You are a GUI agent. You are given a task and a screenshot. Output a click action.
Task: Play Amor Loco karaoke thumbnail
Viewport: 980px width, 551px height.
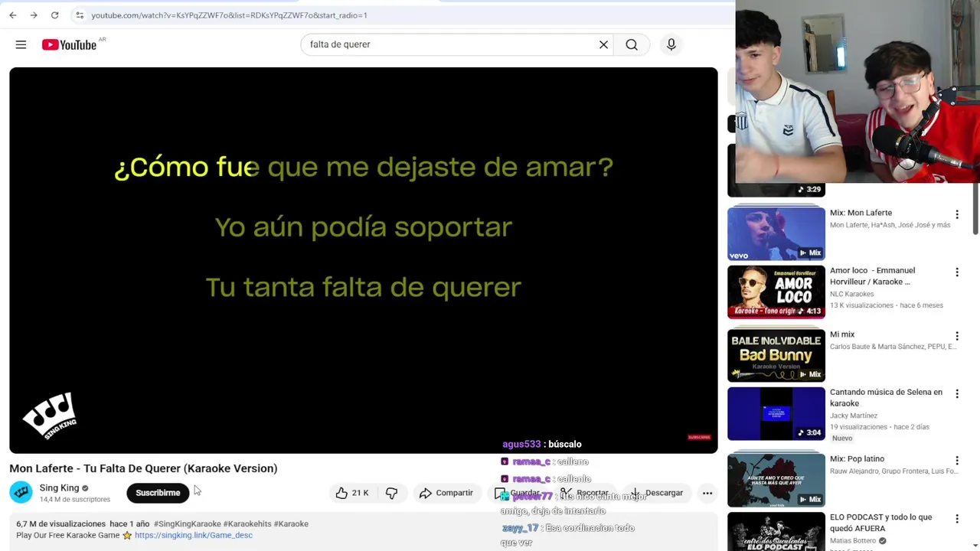(776, 292)
